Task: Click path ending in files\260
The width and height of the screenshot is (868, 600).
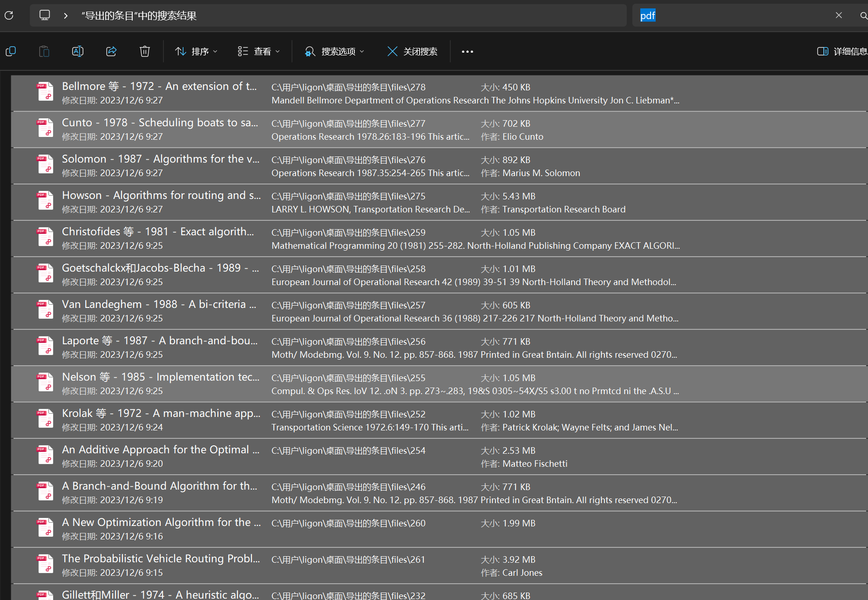Action: [348, 523]
